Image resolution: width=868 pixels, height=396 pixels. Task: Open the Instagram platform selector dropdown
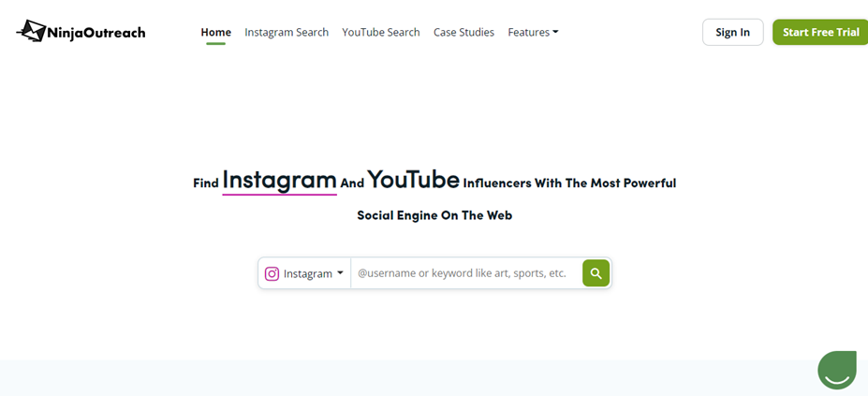(304, 273)
